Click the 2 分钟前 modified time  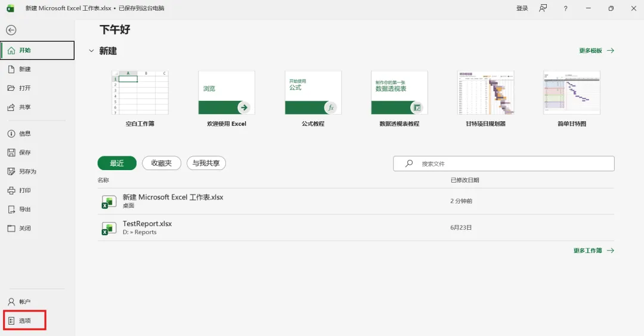(x=461, y=201)
